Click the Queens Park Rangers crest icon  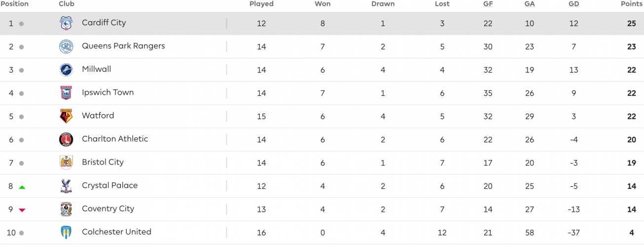(x=66, y=46)
